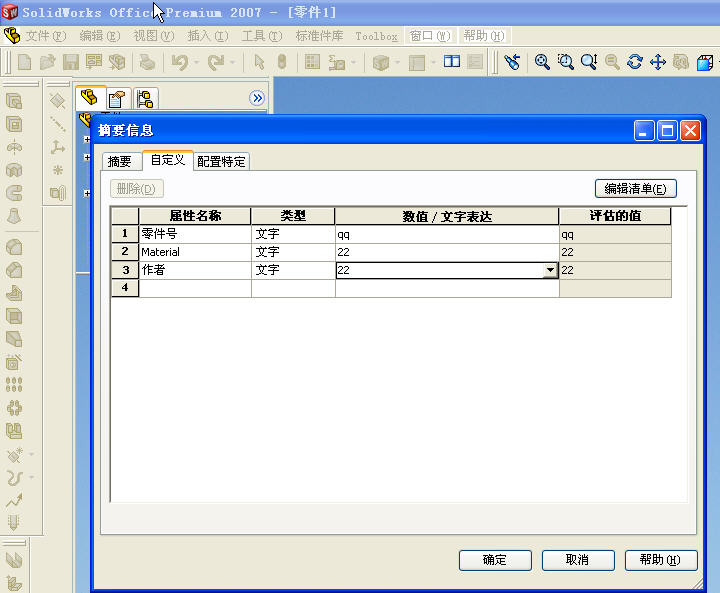Click the 属性名称 column header
Viewport: 720px width, 593px height.
click(x=195, y=216)
